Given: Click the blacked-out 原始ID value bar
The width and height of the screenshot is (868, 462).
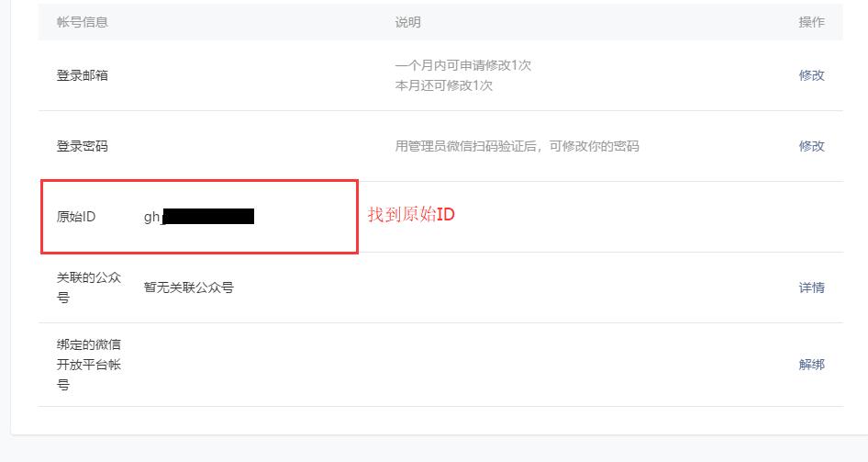Looking at the screenshot, I should (208, 217).
